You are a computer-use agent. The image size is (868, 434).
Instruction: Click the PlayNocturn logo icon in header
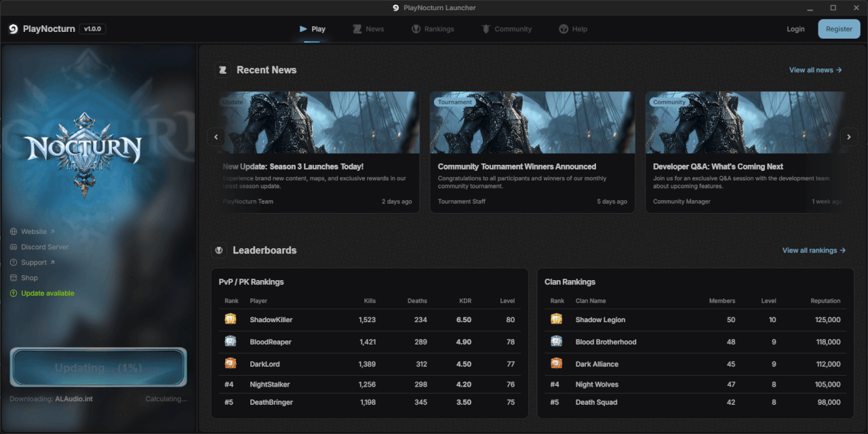click(14, 29)
